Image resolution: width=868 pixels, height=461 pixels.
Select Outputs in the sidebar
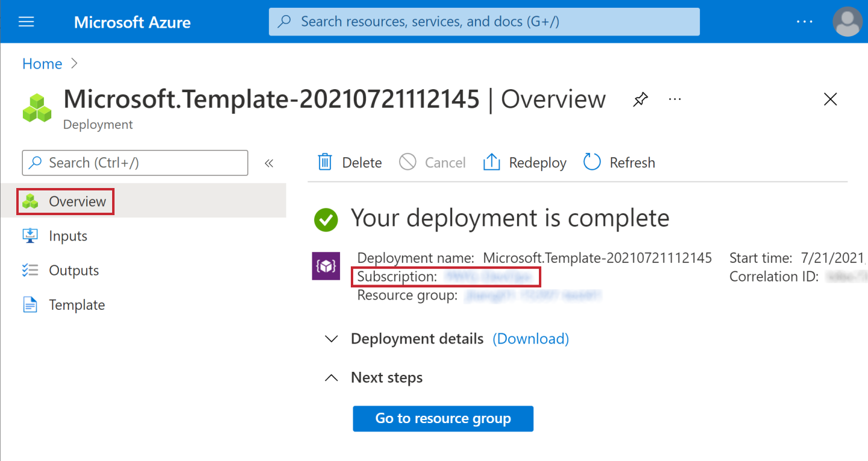[x=74, y=271]
